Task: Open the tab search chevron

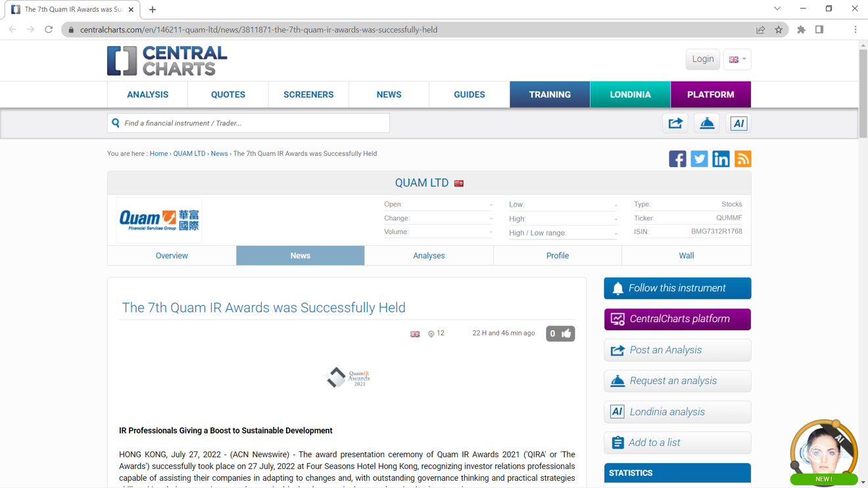Action: [777, 9]
